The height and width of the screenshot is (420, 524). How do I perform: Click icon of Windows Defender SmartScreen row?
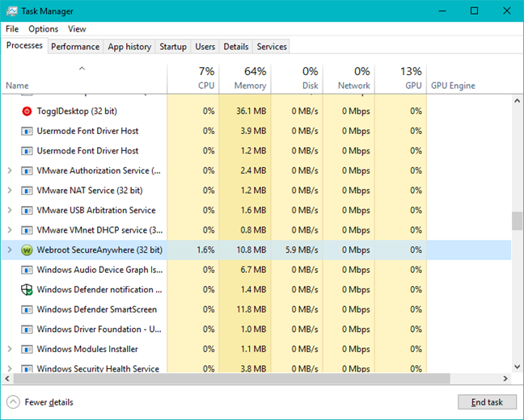27,309
